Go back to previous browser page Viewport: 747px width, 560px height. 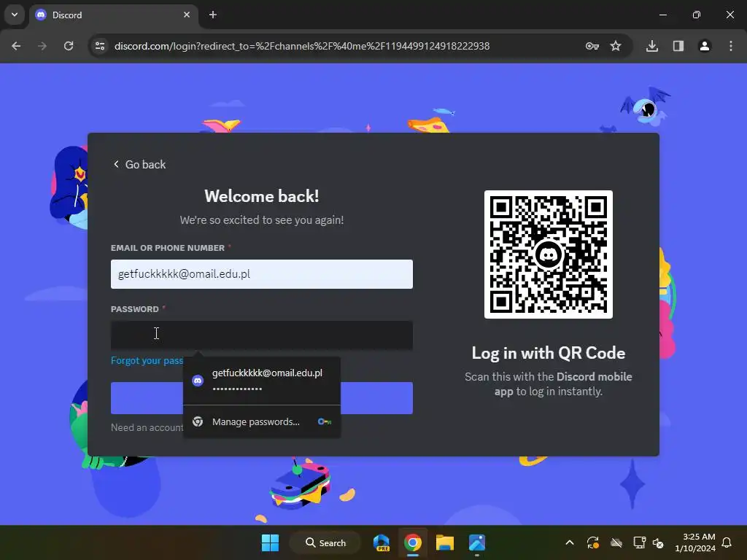16,46
